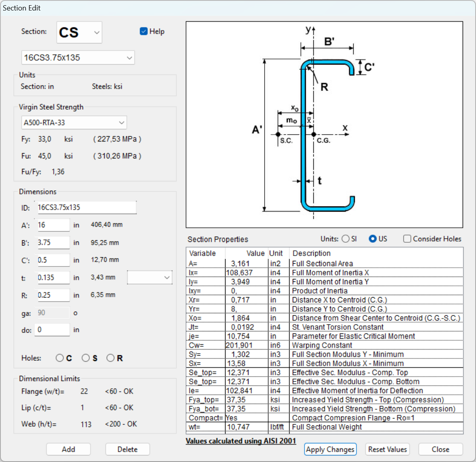
Task: Click the Close button
Action: 440,449
